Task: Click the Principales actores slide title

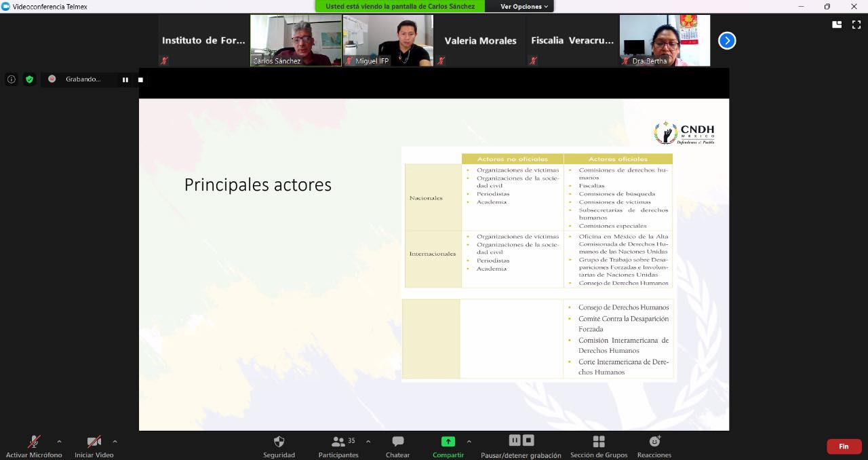Action: click(x=258, y=185)
